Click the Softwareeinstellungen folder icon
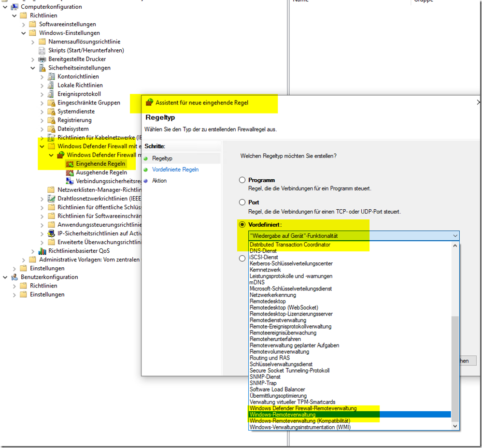482x448 pixels. pos(32,24)
